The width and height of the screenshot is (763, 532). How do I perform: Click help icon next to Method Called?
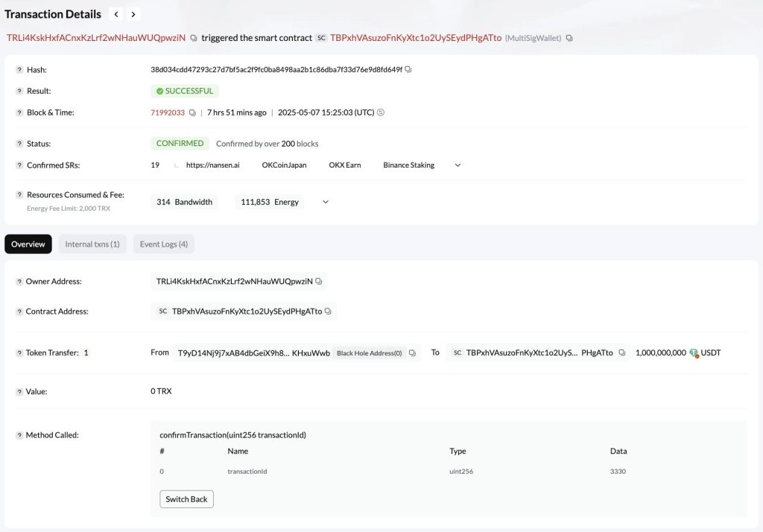pyautogui.click(x=19, y=435)
